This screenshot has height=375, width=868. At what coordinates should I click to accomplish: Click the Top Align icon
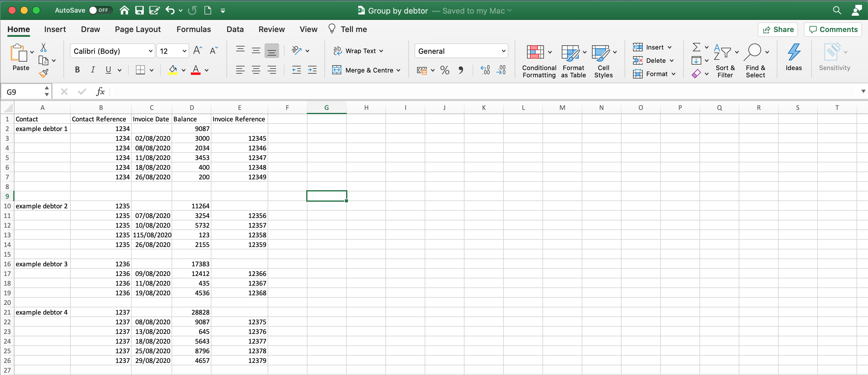(x=240, y=50)
